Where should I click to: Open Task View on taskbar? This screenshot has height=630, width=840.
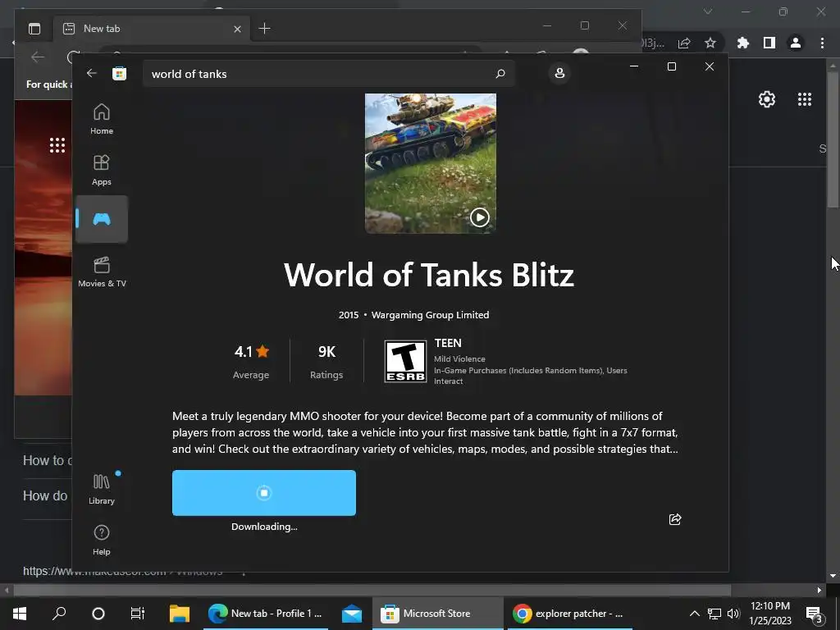138,614
